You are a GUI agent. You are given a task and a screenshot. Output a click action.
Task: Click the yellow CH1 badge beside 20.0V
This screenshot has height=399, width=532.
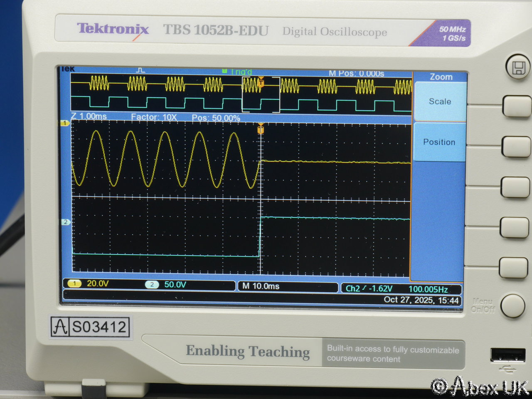[74, 284]
